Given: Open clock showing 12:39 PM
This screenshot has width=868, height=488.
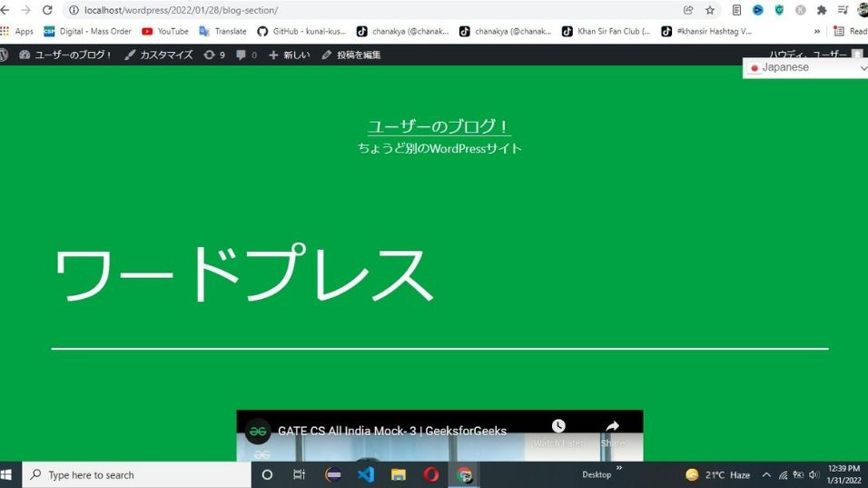Looking at the screenshot, I should [x=844, y=474].
